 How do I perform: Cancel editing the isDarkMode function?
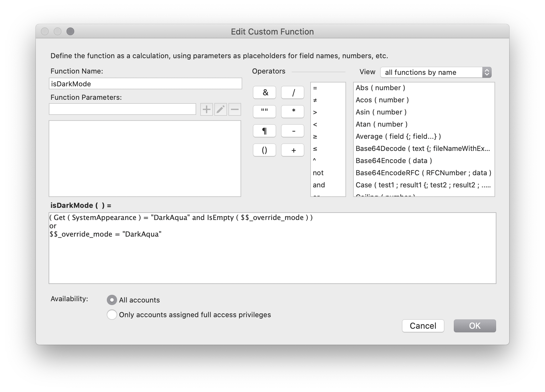(423, 326)
